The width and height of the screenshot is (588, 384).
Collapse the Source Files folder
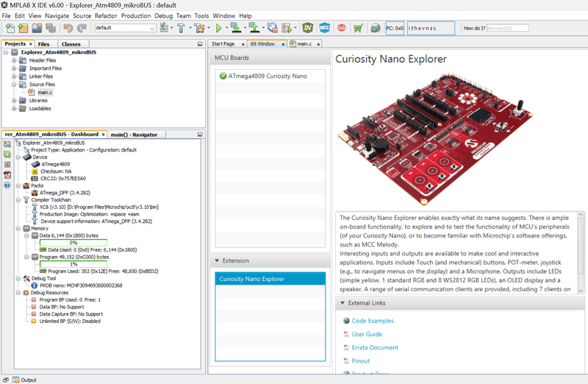pos(14,85)
